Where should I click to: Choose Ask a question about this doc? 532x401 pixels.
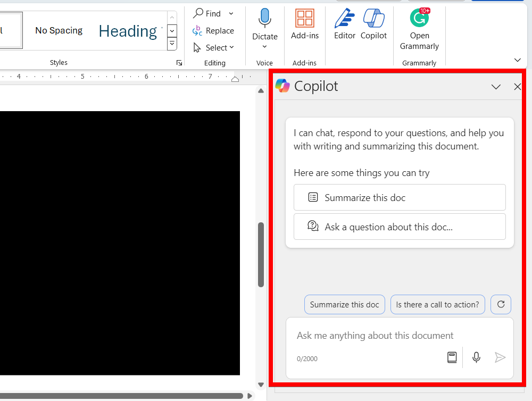pyautogui.click(x=400, y=227)
